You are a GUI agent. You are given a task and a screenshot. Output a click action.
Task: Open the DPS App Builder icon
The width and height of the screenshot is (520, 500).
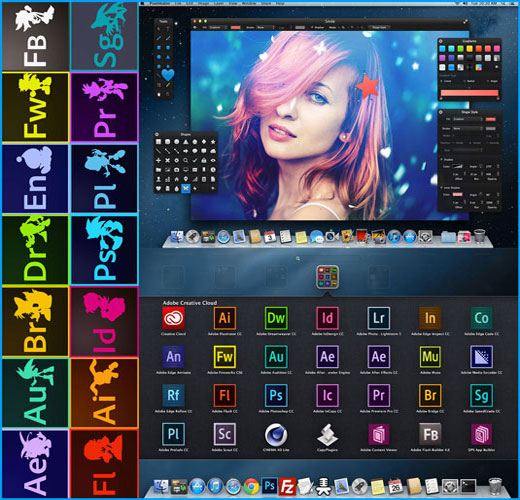pyautogui.click(x=481, y=434)
